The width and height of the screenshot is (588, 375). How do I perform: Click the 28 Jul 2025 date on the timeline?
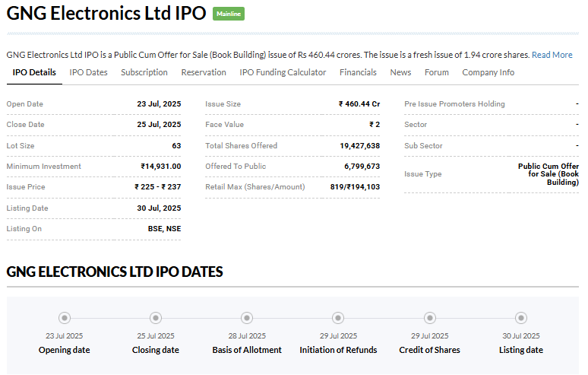tap(247, 336)
